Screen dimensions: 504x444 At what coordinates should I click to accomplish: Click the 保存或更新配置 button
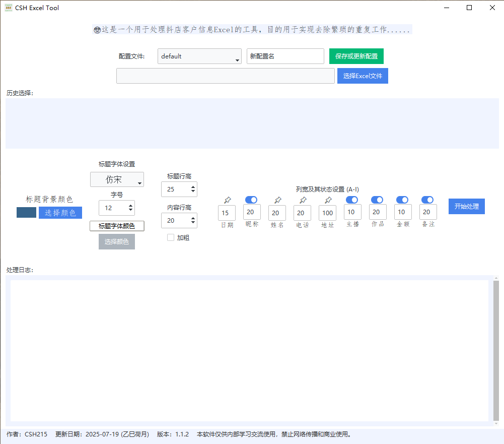click(356, 56)
